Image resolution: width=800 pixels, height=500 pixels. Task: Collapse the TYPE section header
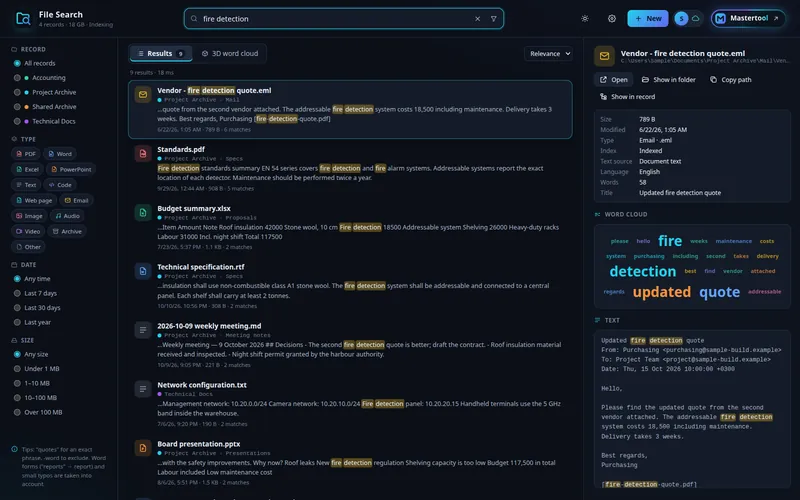(x=23, y=139)
